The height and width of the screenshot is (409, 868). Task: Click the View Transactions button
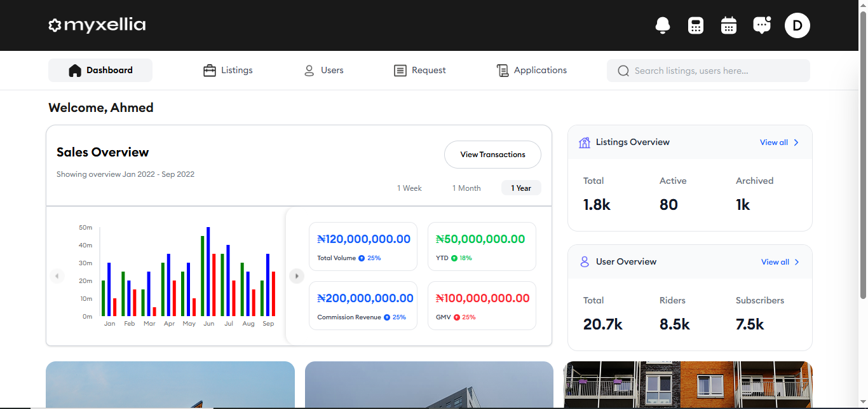point(492,155)
